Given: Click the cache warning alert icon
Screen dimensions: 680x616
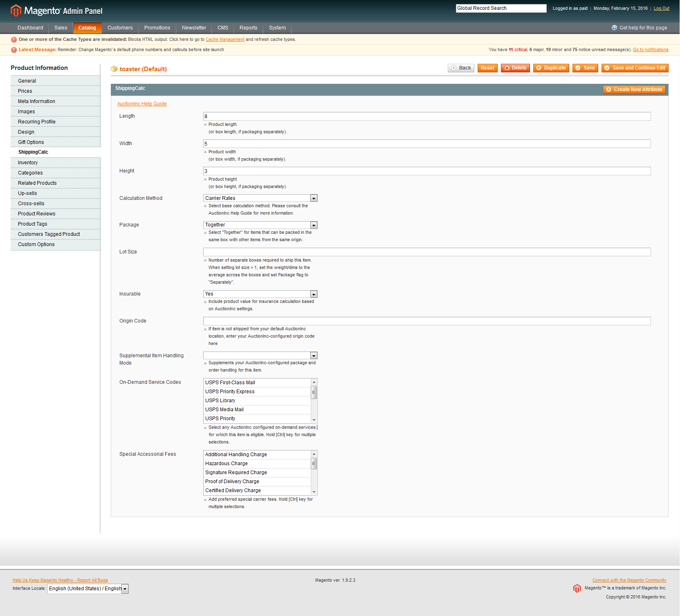Looking at the screenshot, I should pos(14,40).
